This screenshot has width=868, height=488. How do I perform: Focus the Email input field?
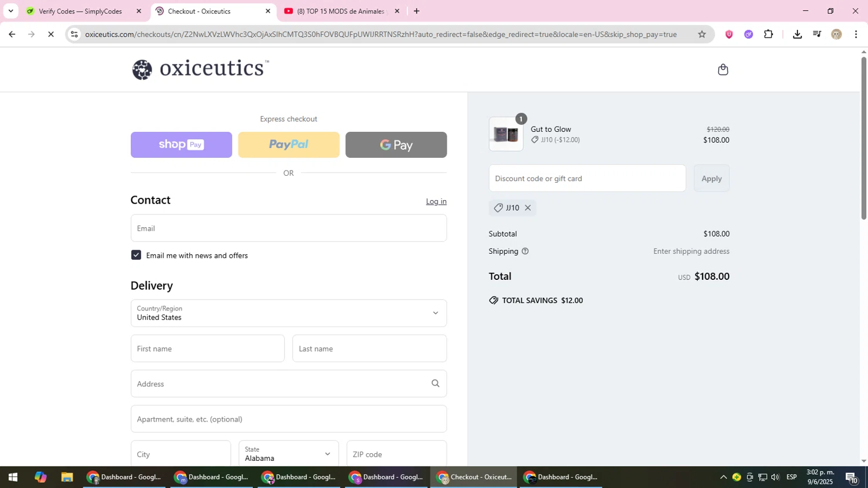[x=289, y=228]
